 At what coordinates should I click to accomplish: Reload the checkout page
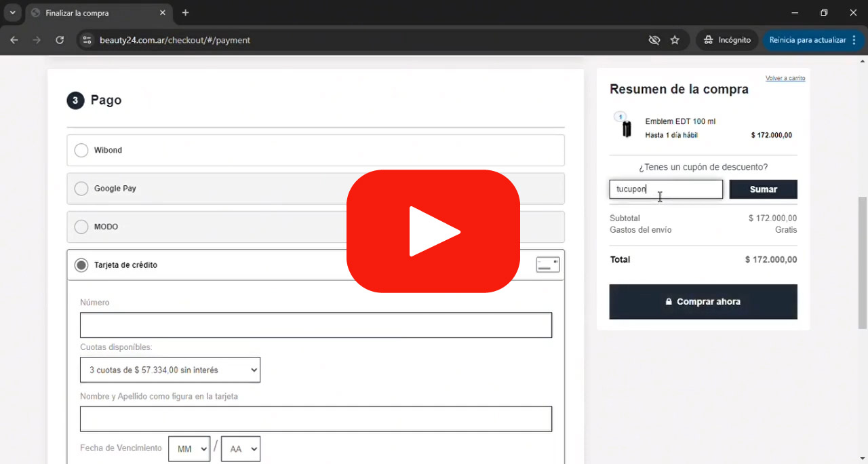[x=60, y=40]
